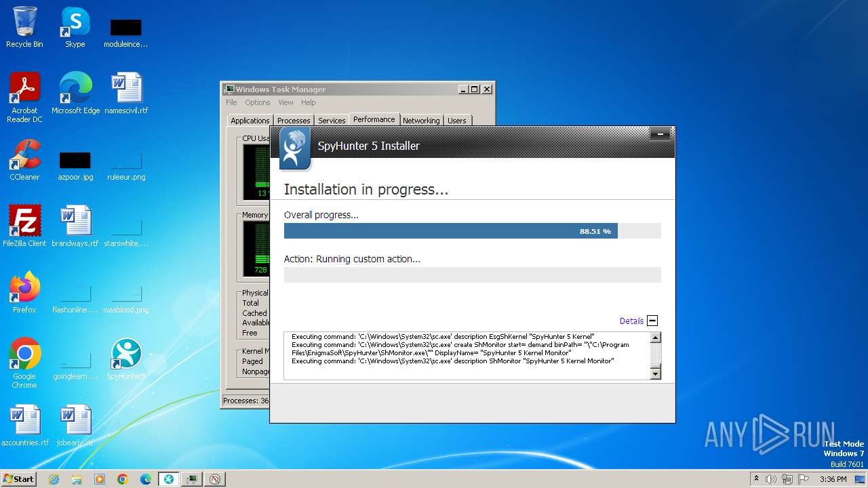Screen dimensions: 868x488
Task: Open Acrobat Reader DC shortcut
Action: [x=24, y=97]
